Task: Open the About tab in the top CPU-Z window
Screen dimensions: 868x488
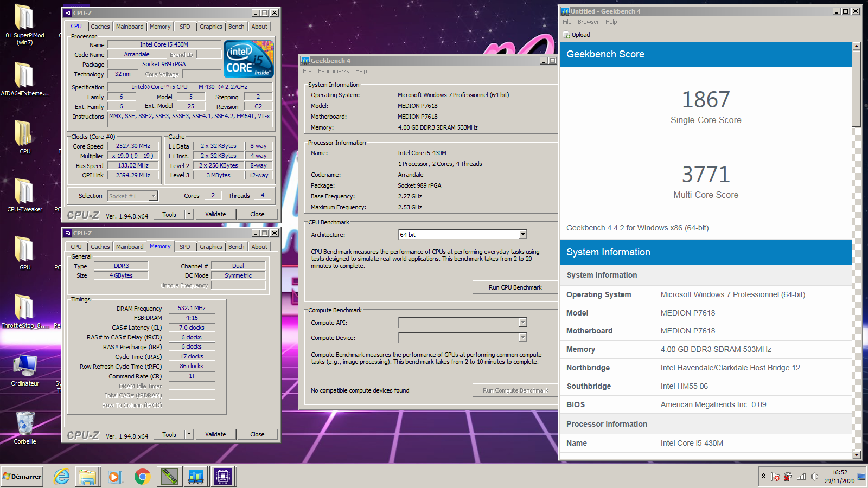Action: [259, 27]
